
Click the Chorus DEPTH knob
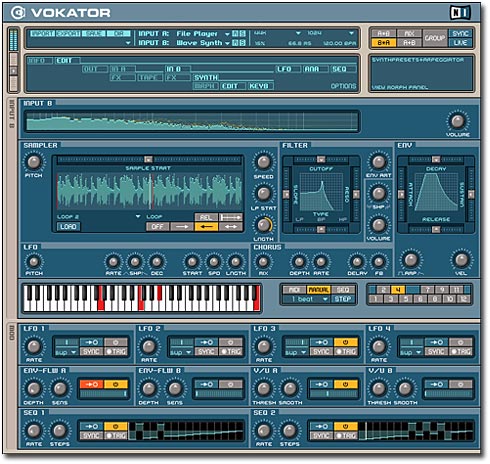[299, 262]
